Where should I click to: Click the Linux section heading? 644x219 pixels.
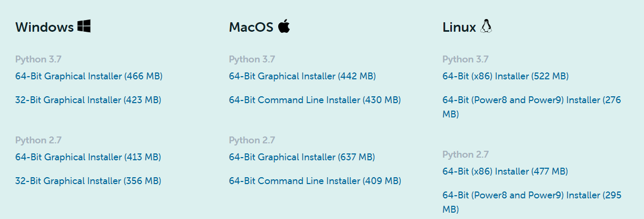pyautogui.click(x=468, y=27)
